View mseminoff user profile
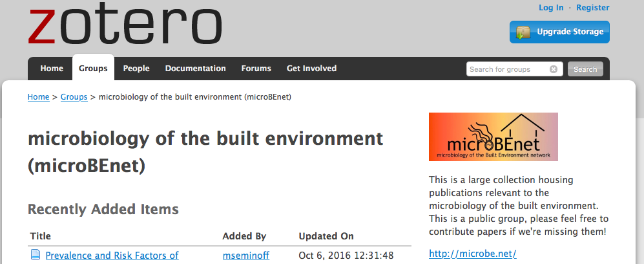This screenshot has width=644, height=264. point(246,256)
